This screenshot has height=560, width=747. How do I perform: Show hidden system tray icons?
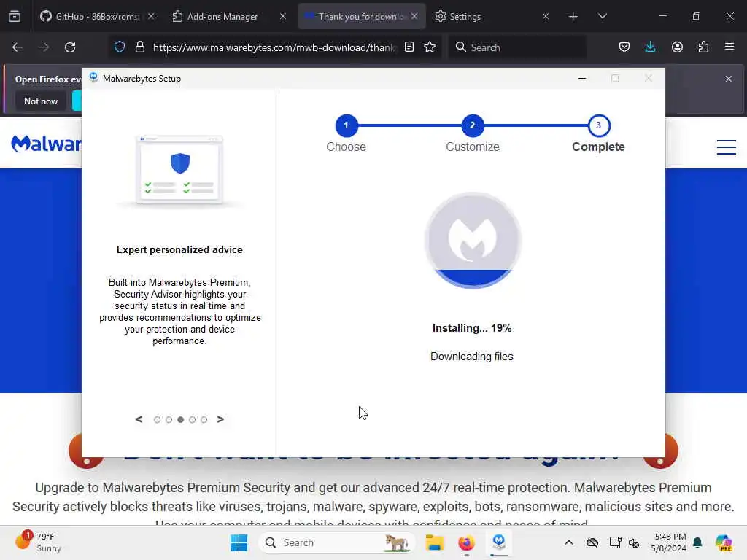pyautogui.click(x=568, y=542)
